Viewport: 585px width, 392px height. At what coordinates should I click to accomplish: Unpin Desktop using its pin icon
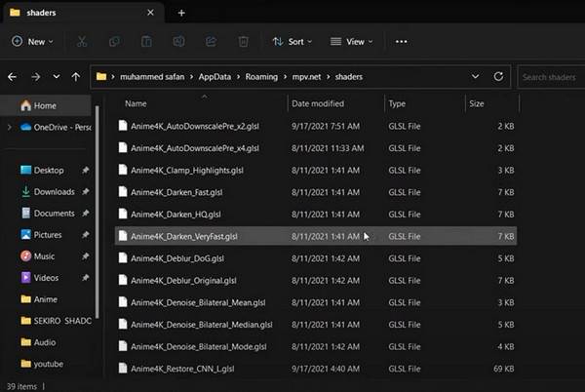(86, 170)
